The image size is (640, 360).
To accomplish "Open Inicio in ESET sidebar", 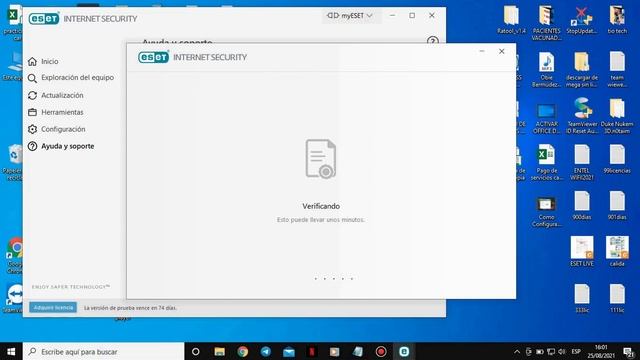I will pyautogui.click(x=49, y=62).
